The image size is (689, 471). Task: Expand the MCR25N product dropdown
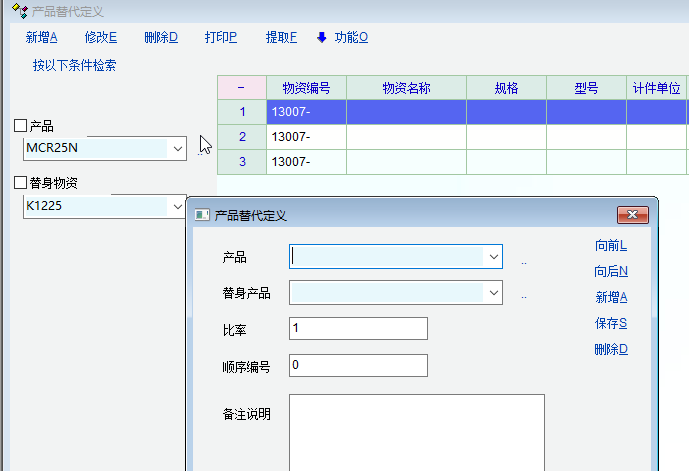click(178, 149)
